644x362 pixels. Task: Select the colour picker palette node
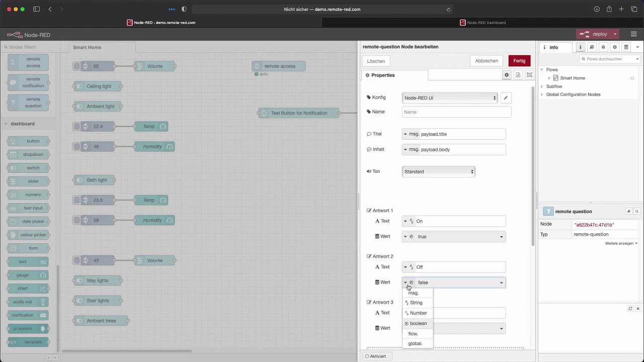coord(28,235)
